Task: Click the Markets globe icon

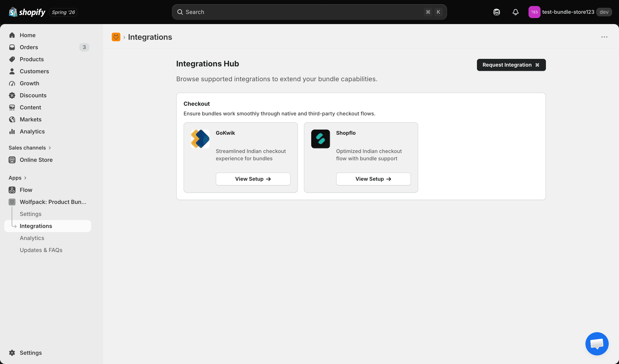Action: click(12, 119)
